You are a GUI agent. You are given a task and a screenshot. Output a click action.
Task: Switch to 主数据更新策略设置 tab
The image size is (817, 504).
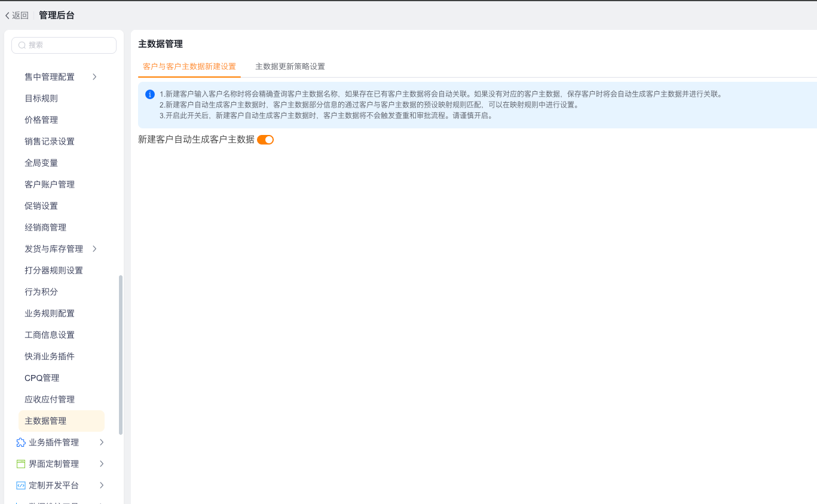(x=290, y=66)
